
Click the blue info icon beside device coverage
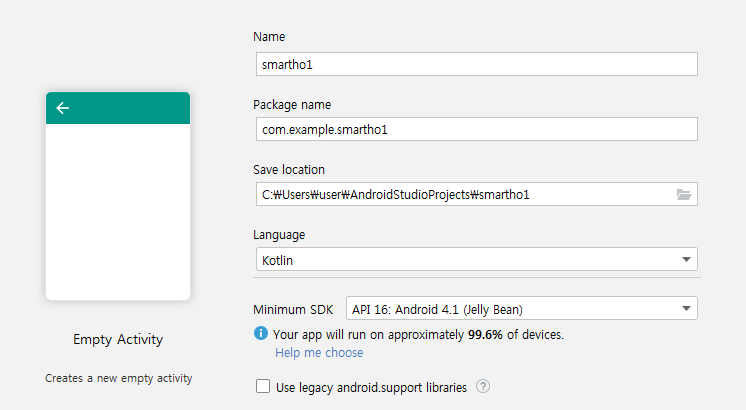click(x=261, y=333)
